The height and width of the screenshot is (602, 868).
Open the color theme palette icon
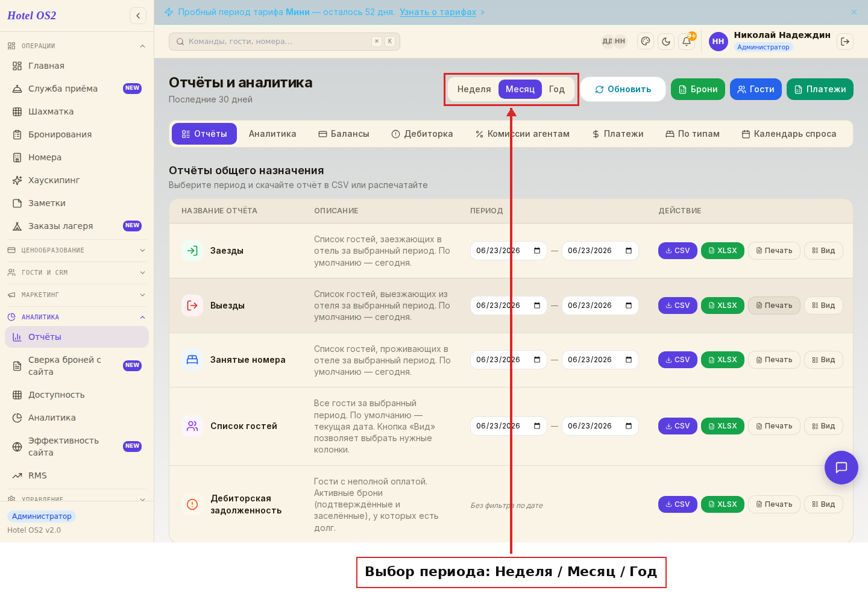coord(646,42)
